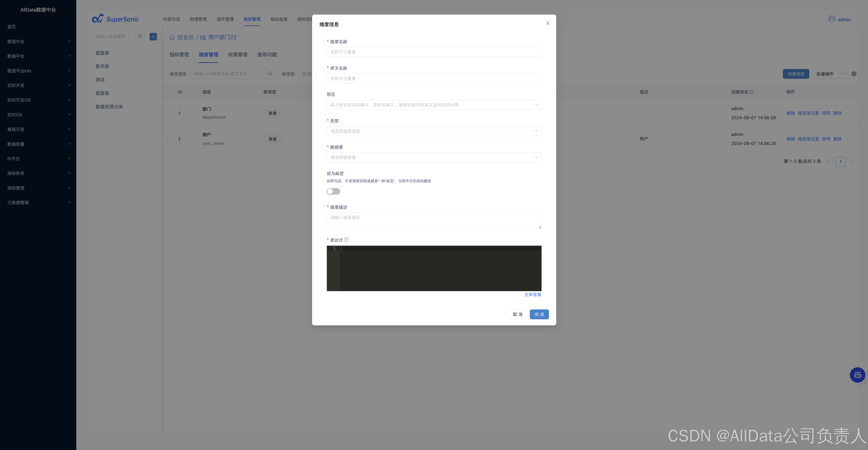
Task: Open the 类型 dimension type dropdown
Action: [x=434, y=131]
